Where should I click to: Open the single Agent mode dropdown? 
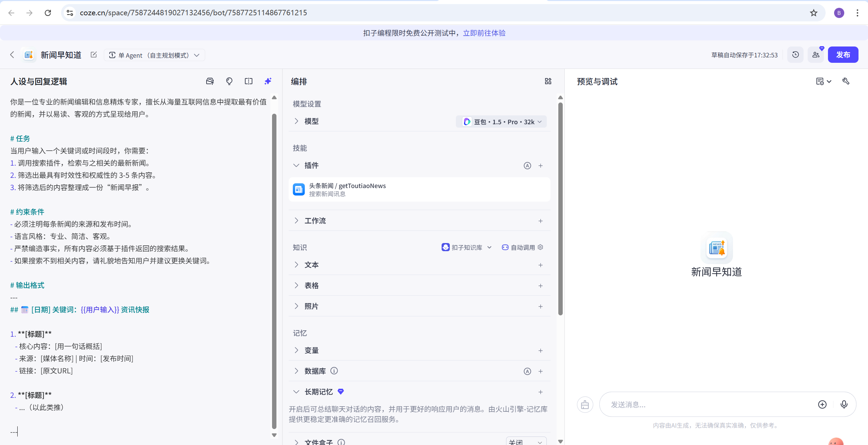click(x=154, y=55)
